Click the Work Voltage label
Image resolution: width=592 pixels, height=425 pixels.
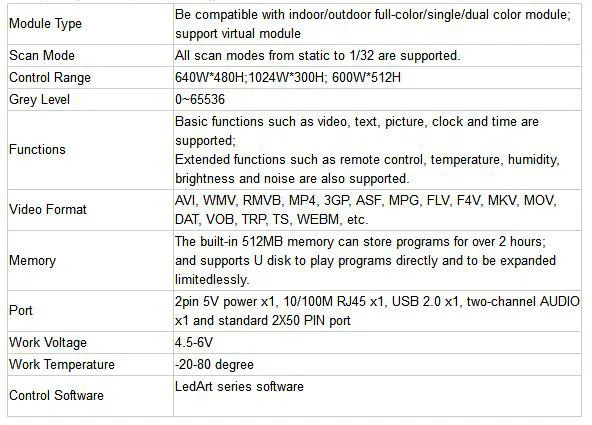pyautogui.click(x=48, y=342)
